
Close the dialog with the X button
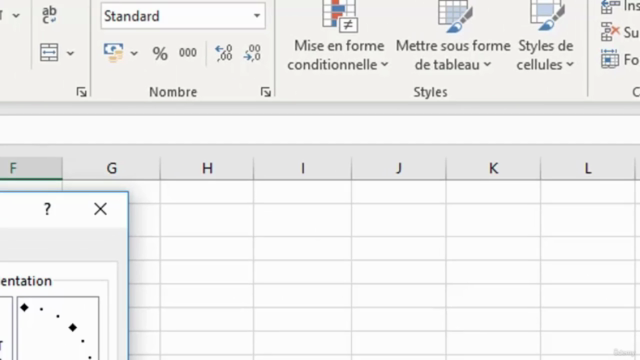point(100,209)
